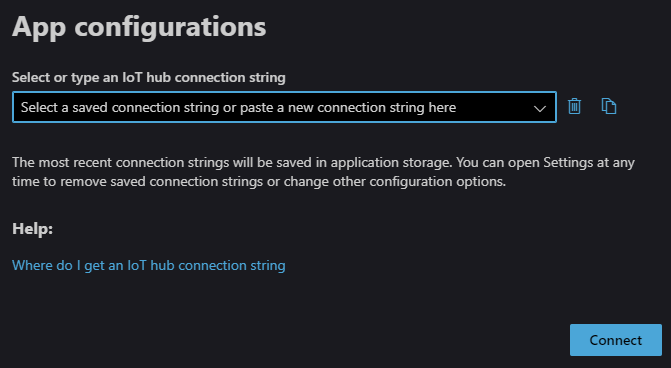
Task: Click the word Settings in the description text
Action: tap(568, 163)
